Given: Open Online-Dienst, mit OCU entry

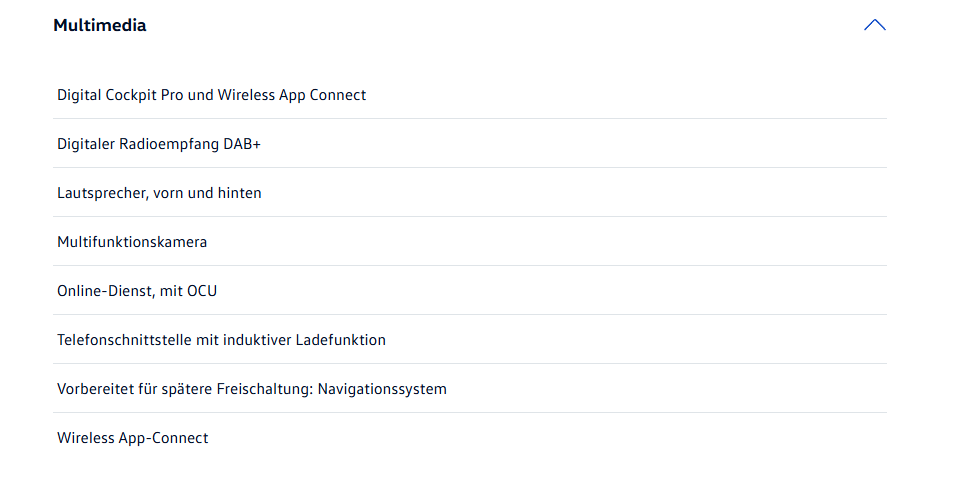Looking at the screenshot, I should click(x=137, y=291).
